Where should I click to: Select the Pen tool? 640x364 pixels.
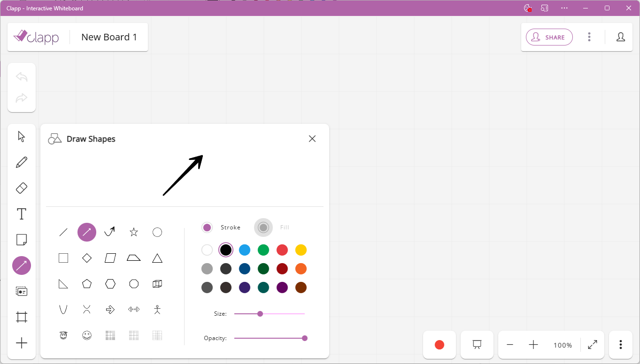(21, 162)
